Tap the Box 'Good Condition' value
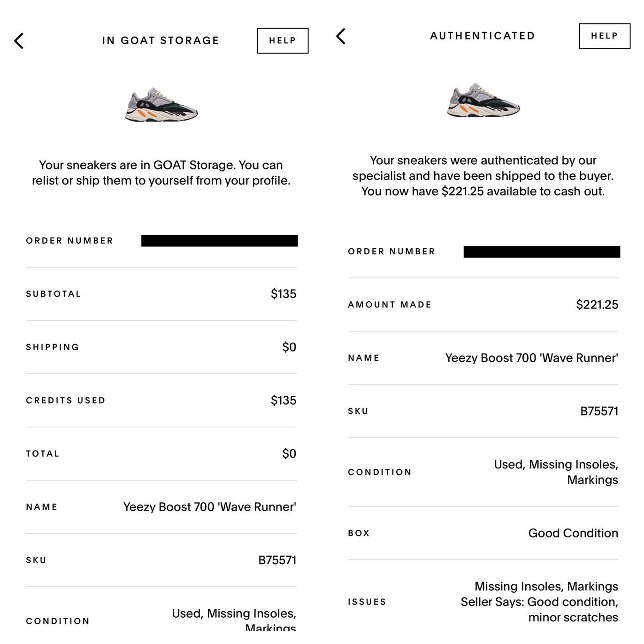Screen dimensions: 644x644 573,533
